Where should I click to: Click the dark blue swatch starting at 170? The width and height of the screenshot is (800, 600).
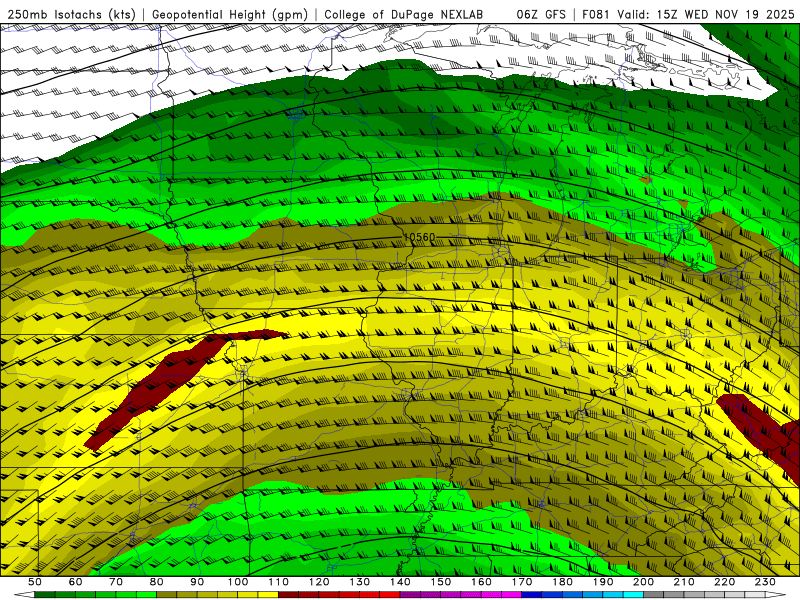532,595
